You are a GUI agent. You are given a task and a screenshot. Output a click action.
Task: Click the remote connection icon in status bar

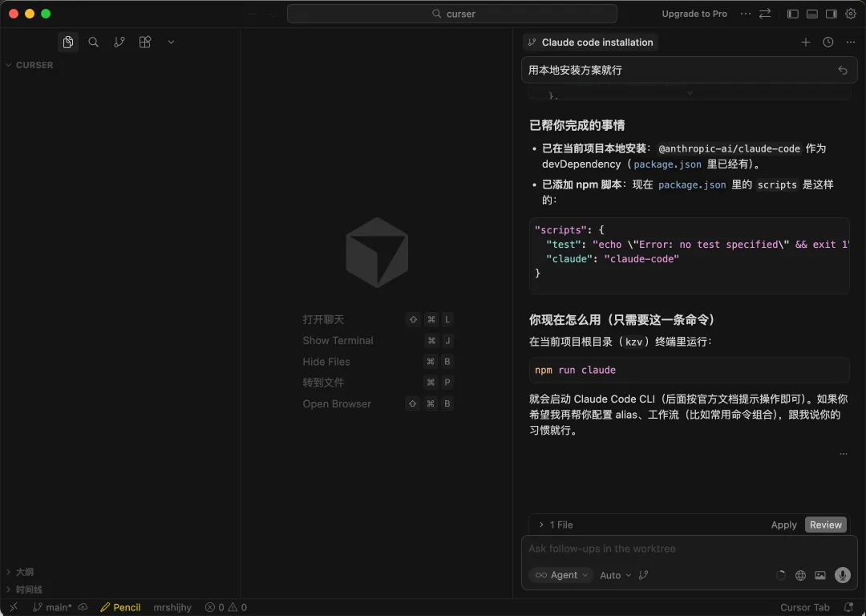pyautogui.click(x=14, y=607)
